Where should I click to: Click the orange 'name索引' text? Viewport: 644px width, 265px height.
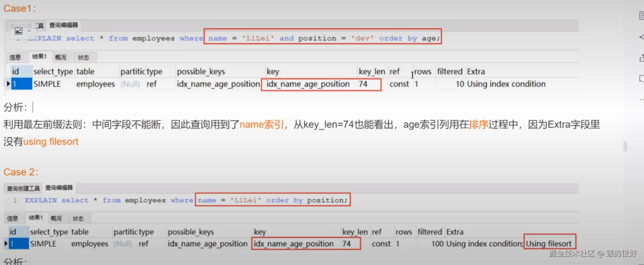coord(262,124)
